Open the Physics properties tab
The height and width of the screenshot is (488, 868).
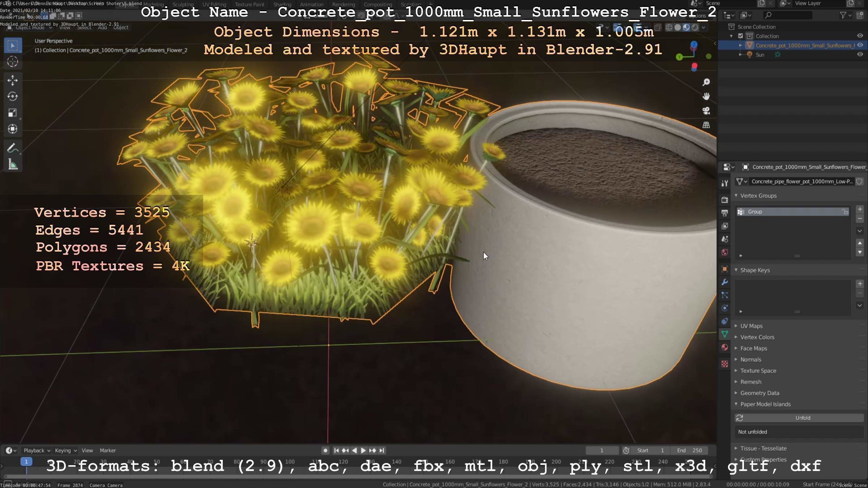point(724,308)
